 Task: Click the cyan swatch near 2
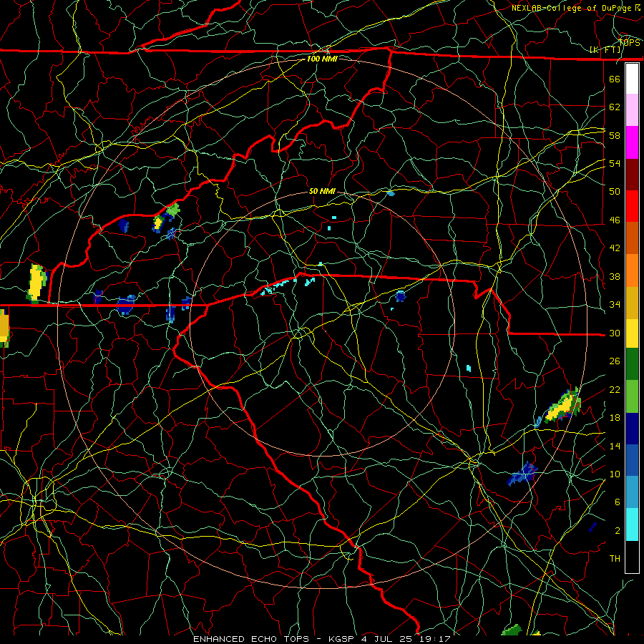(632, 525)
